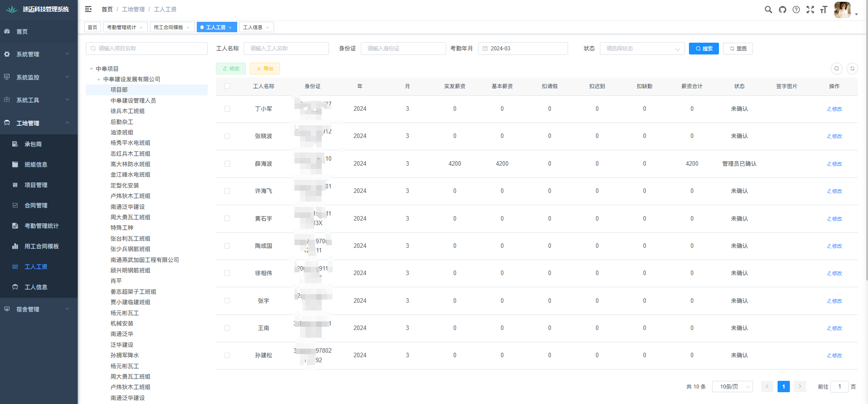868x404 pixels.
Task: Expand 系统工具 sidebar menu
Action: pos(39,100)
